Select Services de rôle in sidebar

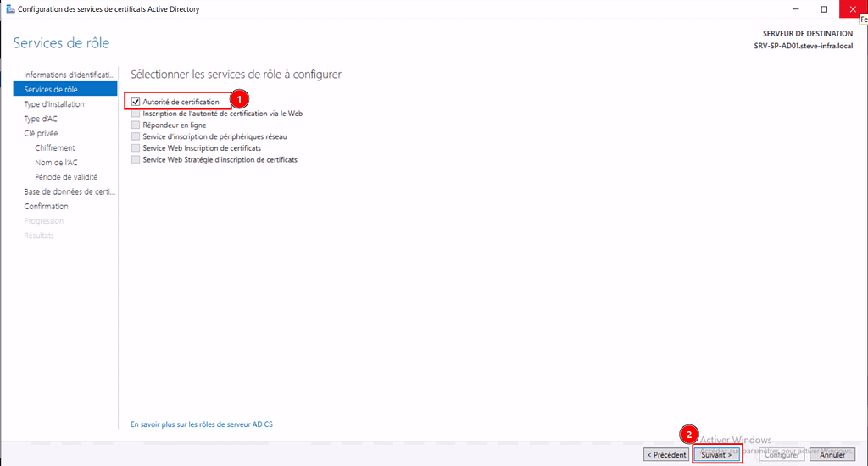pyautogui.click(x=53, y=89)
